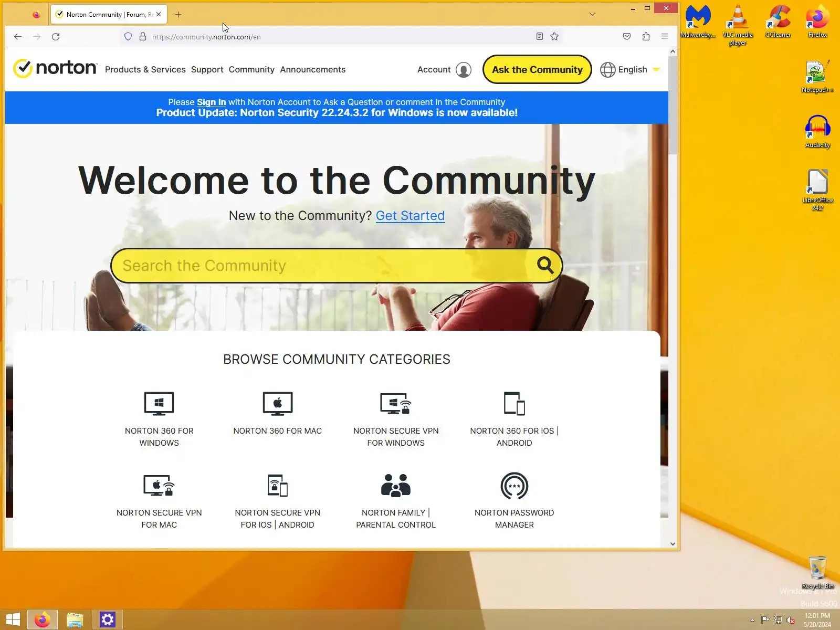Open the gear app on the taskbar
Screen dimensions: 840x630
pyautogui.click(x=108, y=619)
